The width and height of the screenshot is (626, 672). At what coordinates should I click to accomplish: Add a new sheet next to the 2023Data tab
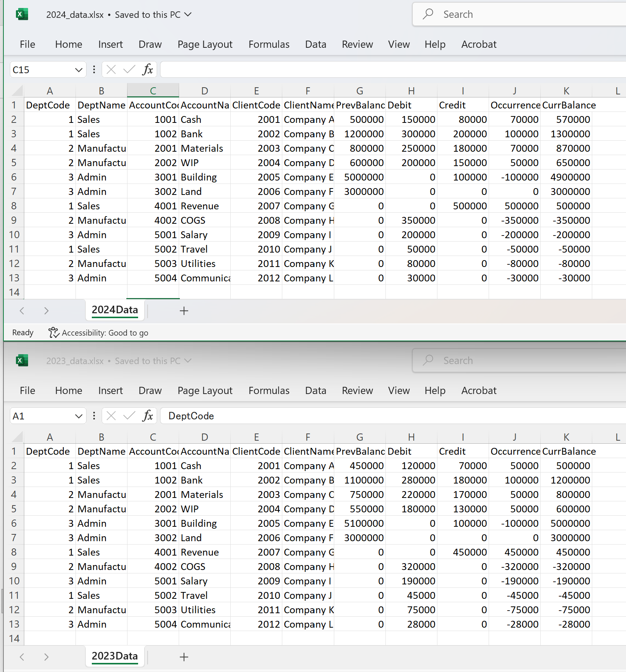[x=184, y=657]
